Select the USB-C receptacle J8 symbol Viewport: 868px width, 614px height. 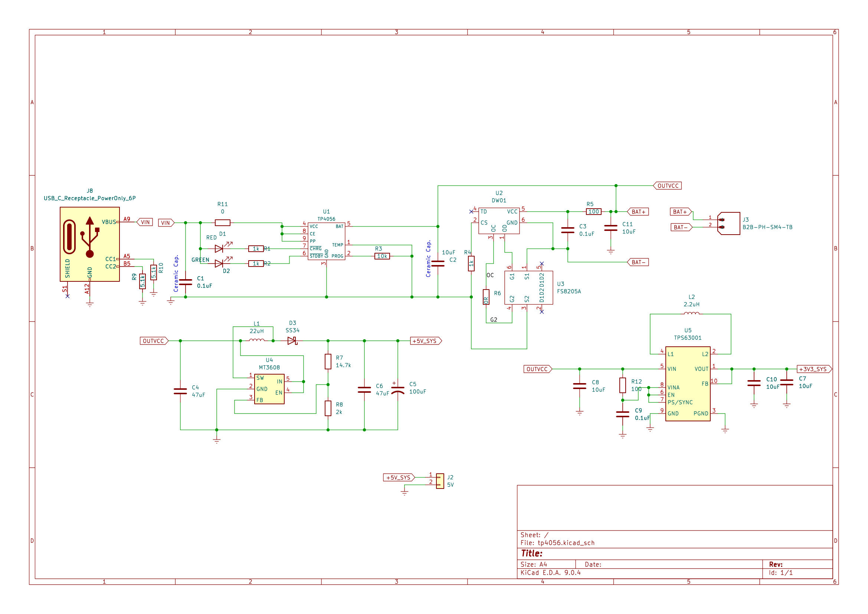click(x=89, y=244)
